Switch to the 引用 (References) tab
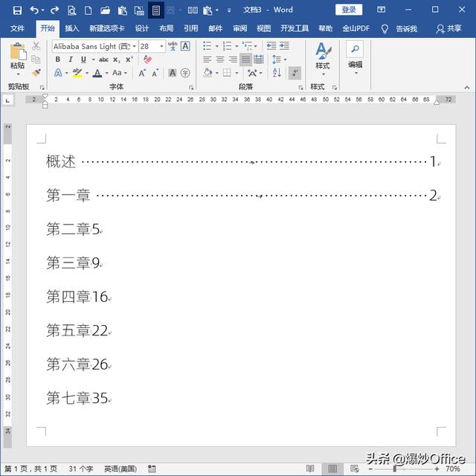476x476 pixels. pos(191,28)
